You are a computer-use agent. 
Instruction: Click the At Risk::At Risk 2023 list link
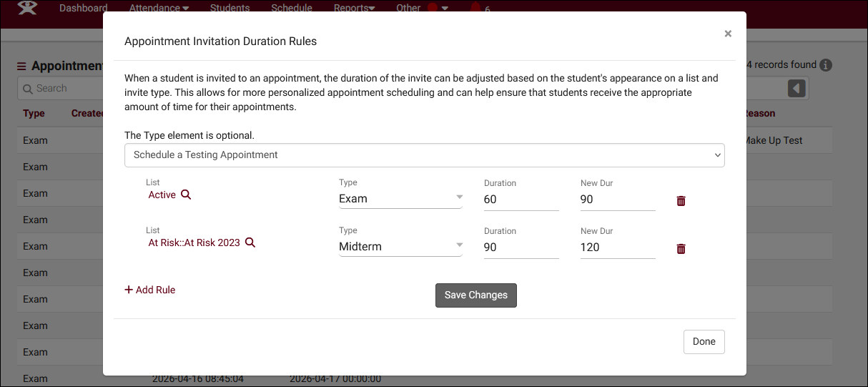point(194,243)
